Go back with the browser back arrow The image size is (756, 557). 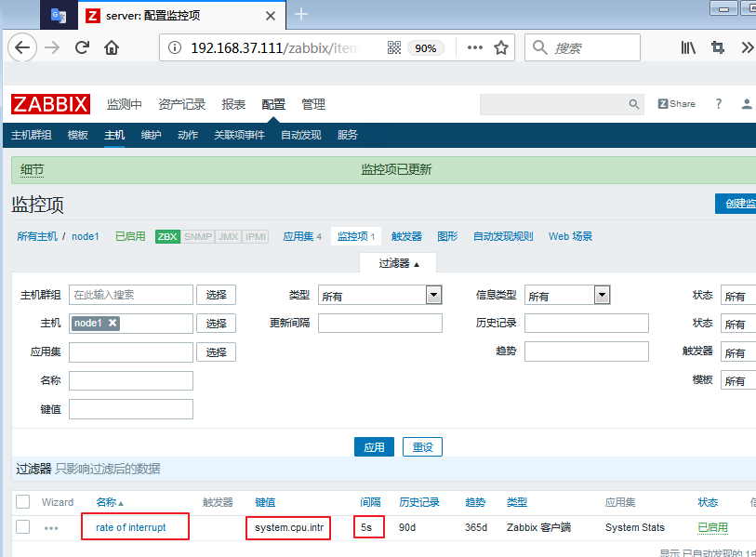point(22,47)
